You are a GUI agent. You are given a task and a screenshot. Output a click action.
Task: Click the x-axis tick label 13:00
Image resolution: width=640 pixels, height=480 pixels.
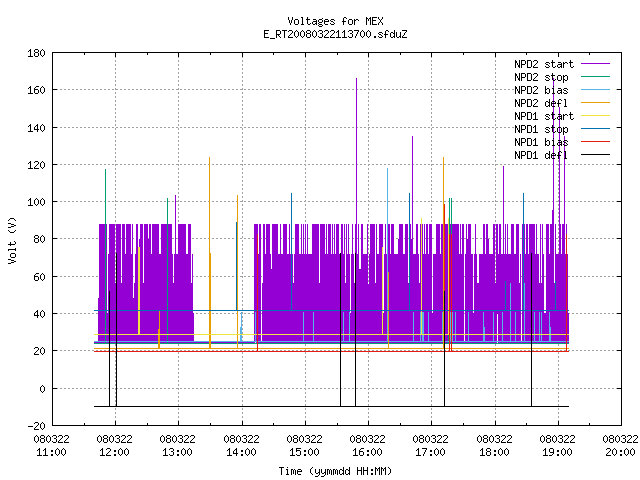178,452
